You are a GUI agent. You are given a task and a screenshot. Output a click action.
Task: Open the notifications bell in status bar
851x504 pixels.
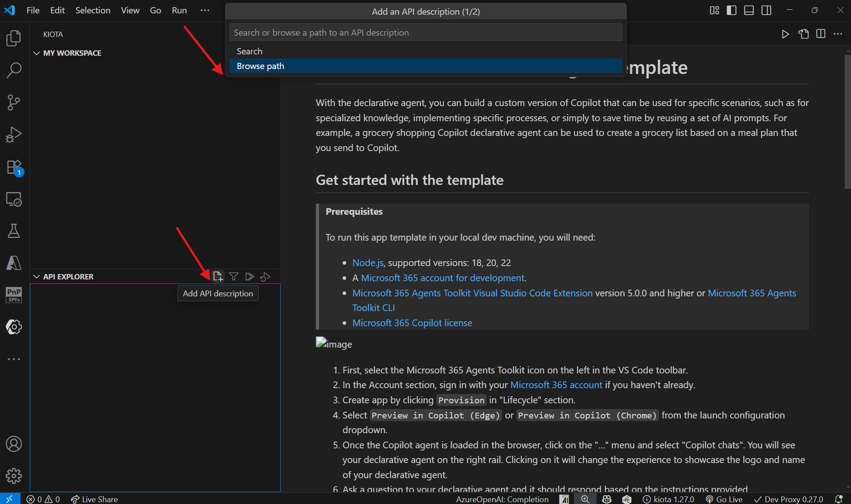pyautogui.click(x=839, y=499)
